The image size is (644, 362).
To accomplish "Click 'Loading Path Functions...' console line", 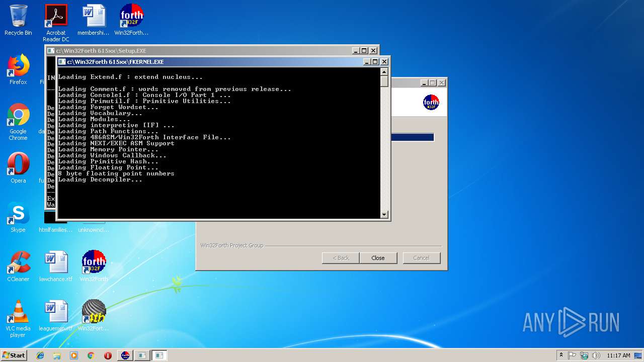I will (x=108, y=131).
